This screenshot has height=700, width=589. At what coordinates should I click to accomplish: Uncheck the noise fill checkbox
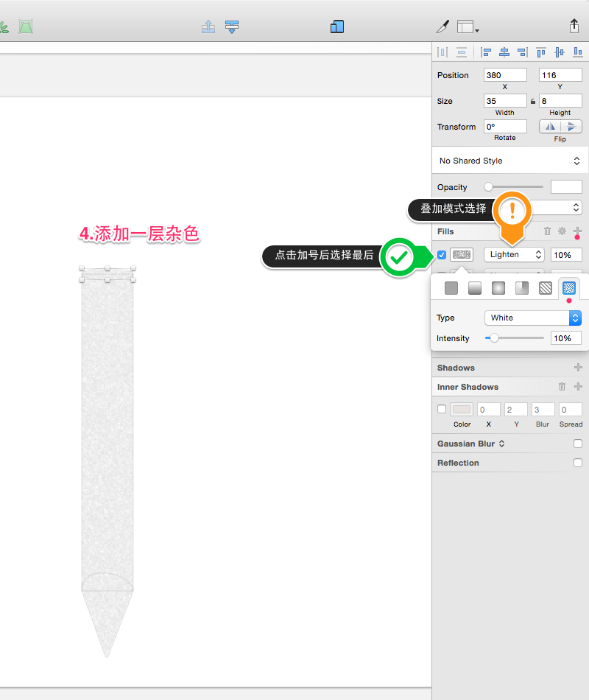click(442, 255)
